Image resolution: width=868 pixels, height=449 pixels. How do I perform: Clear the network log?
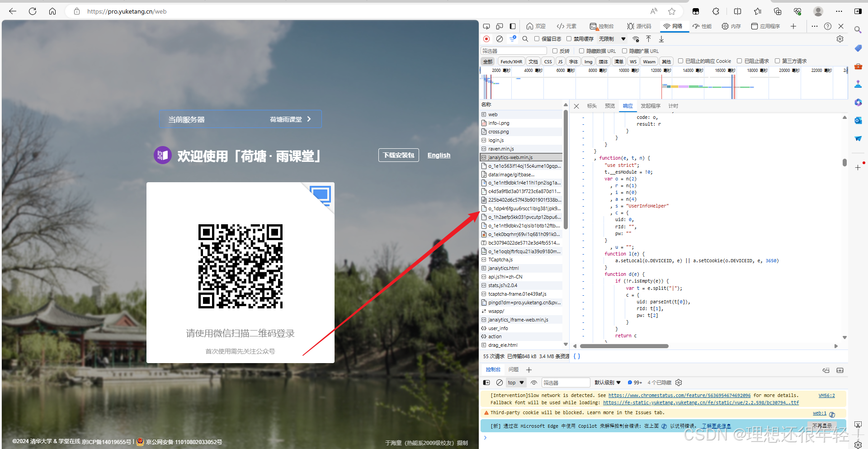pos(500,39)
